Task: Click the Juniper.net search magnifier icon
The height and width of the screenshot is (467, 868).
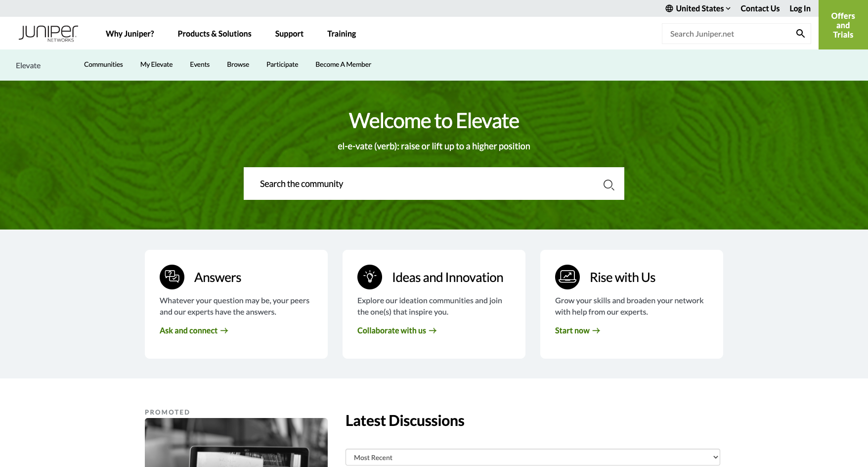Action: (800, 34)
